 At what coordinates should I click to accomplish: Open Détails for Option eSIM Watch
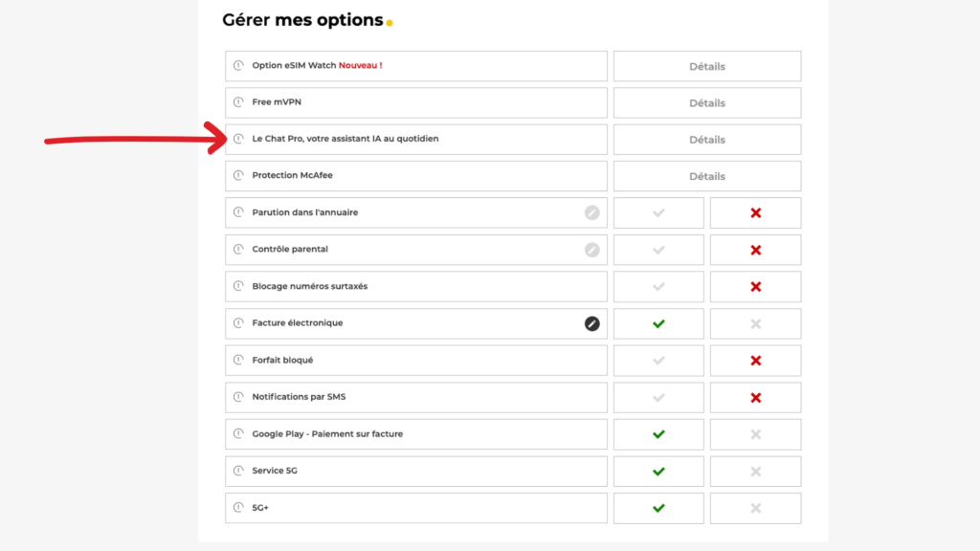pyautogui.click(x=706, y=65)
